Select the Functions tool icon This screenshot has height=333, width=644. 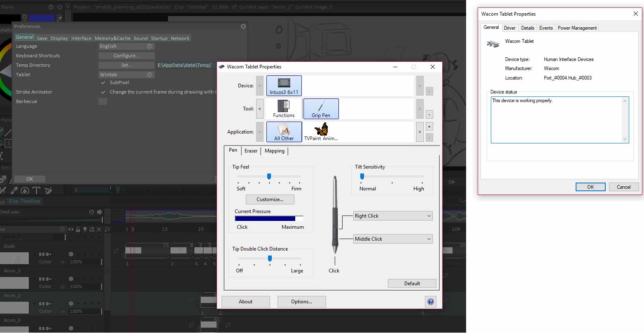point(284,109)
